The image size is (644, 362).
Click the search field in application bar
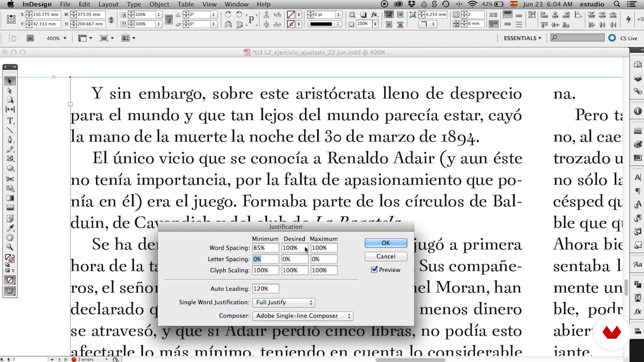(x=577, y=38)
